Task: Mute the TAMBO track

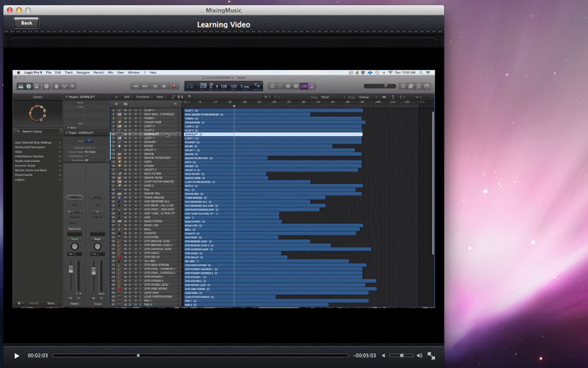Action: [x=126, y=118]
